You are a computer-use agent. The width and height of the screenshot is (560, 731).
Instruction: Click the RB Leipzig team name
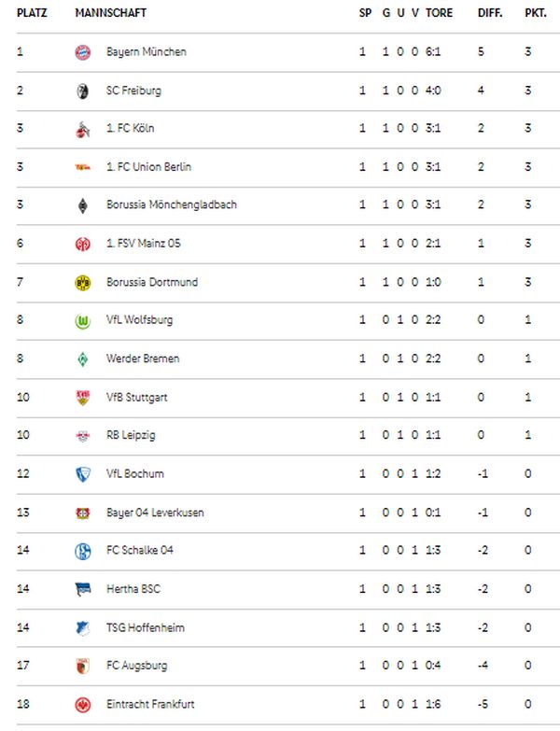coord(131,435)
